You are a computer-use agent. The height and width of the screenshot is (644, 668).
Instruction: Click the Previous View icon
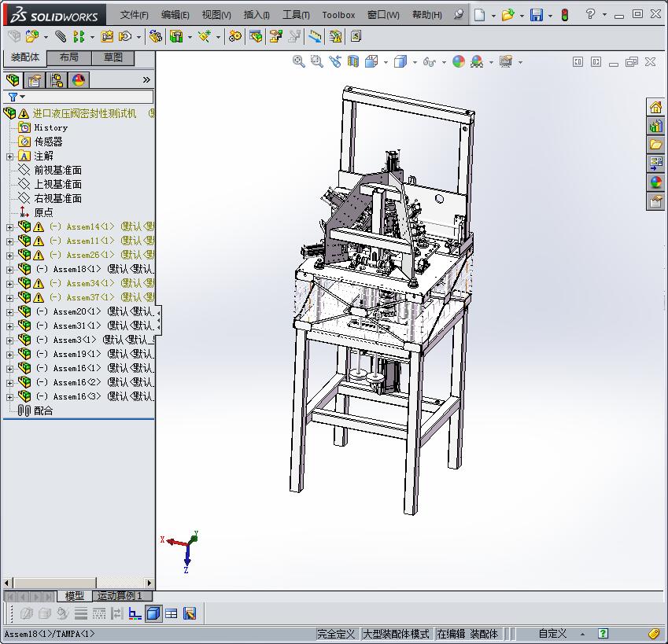click(335, 61)
